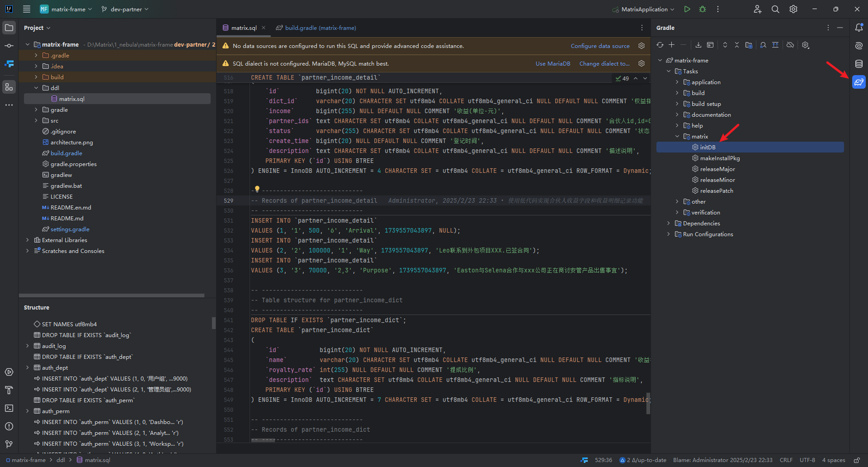This screenshot has width=868, height=467.
Task: Open the dev-partner branch dropdown
Action: pos(125,9)
